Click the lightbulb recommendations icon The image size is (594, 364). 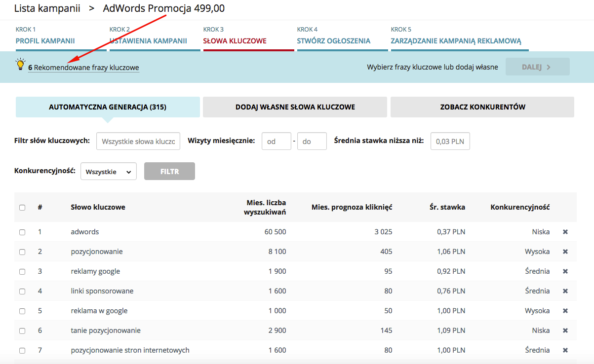coord(20,64)
